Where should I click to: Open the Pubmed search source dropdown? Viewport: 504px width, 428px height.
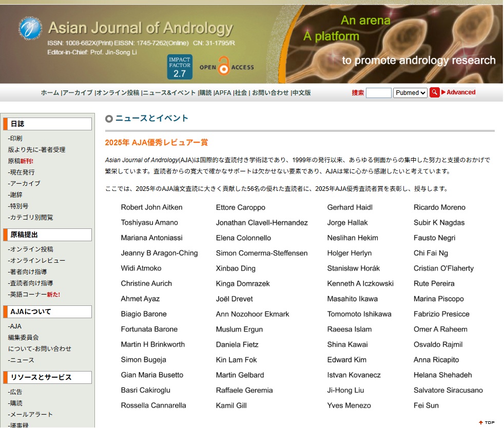coord(410,93)
